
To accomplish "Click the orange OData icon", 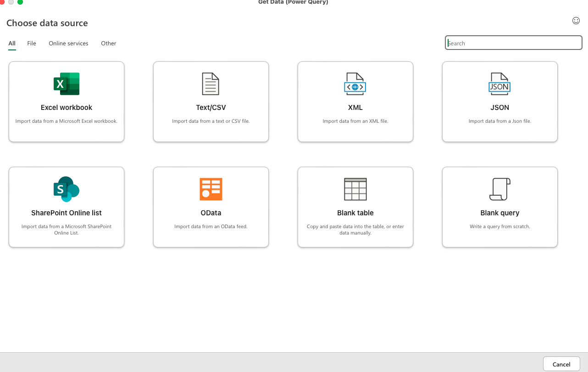I will pyautogui.click(x=211, y=189).
